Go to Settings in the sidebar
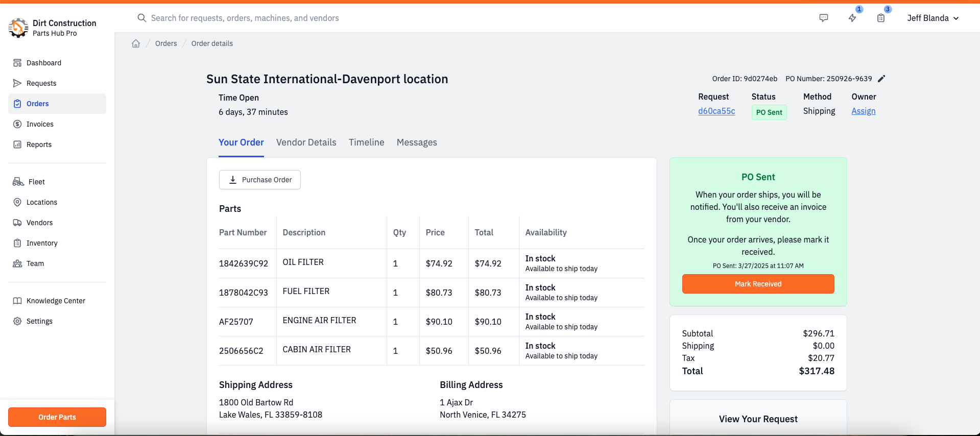The width and height of the screenshot is (980, 436). pos(39,321)
